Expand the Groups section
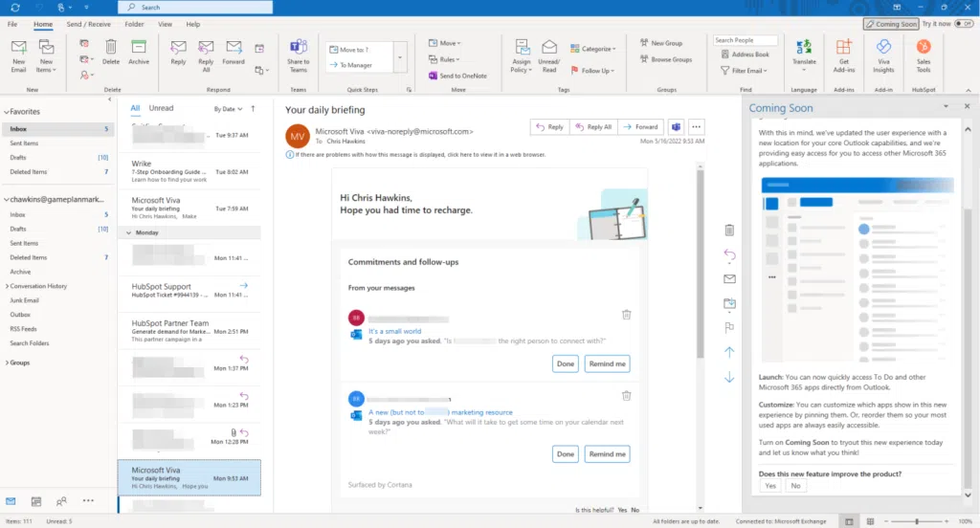 point(7,363)
